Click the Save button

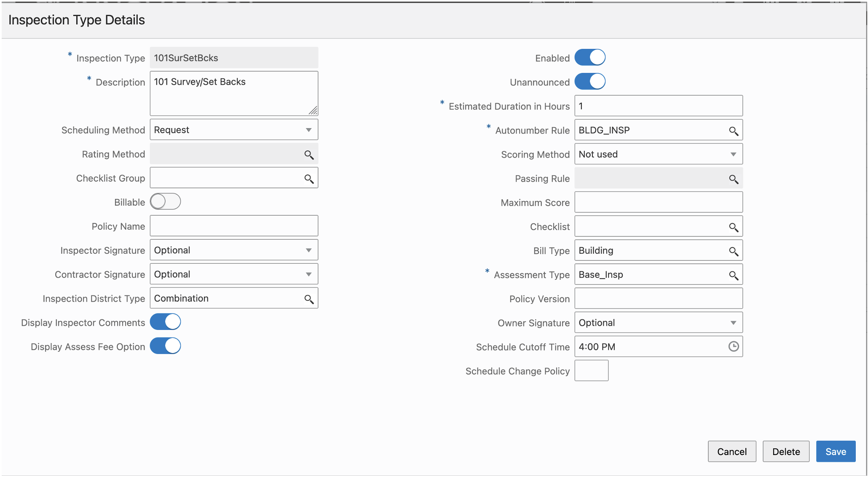tap(835, 452)
